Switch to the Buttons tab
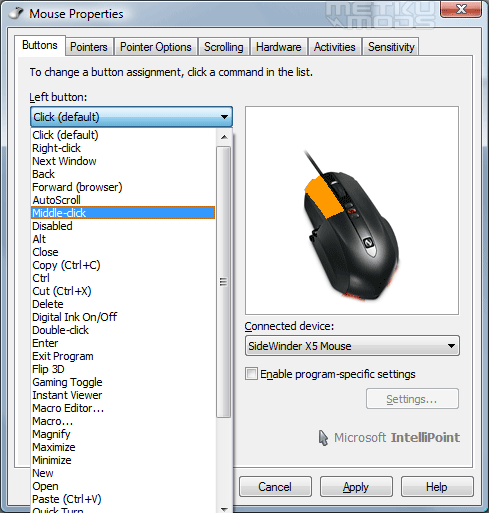 point(40,45)
